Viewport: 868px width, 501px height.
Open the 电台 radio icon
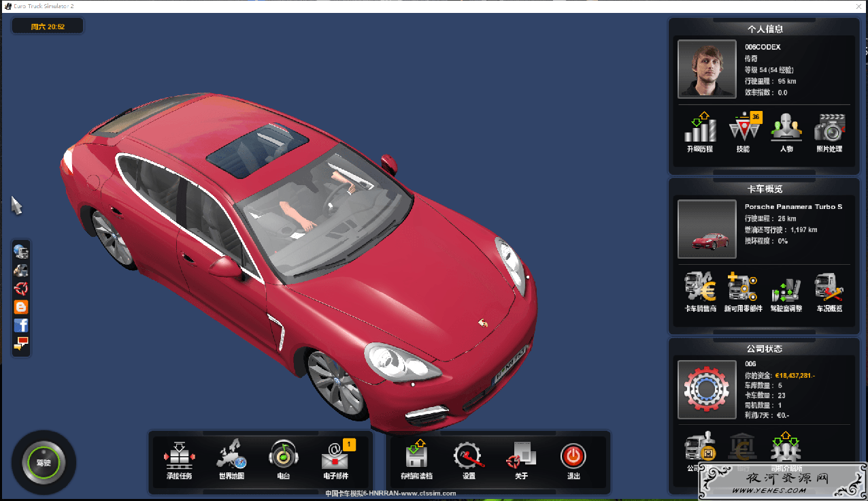[x=283, y=455]
